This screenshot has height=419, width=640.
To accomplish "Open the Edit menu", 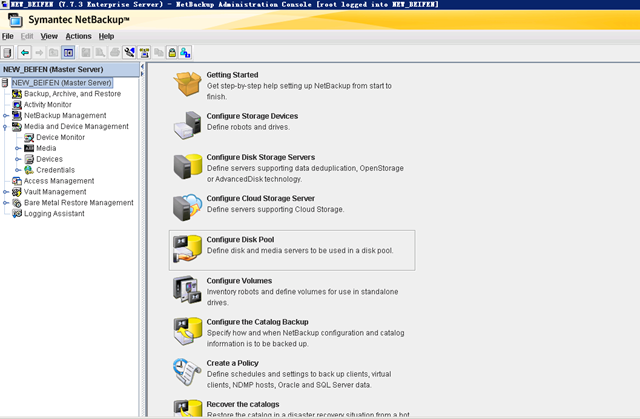I will pyautogui.click(x=27, y=36).
